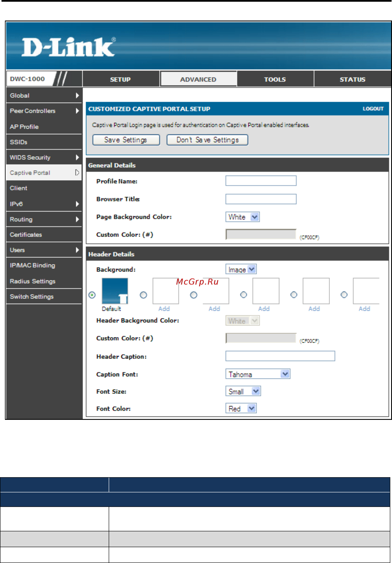Open Font Size dropdown
The width and height of the screenshot is (392, 563).
[x=243, y=391]
